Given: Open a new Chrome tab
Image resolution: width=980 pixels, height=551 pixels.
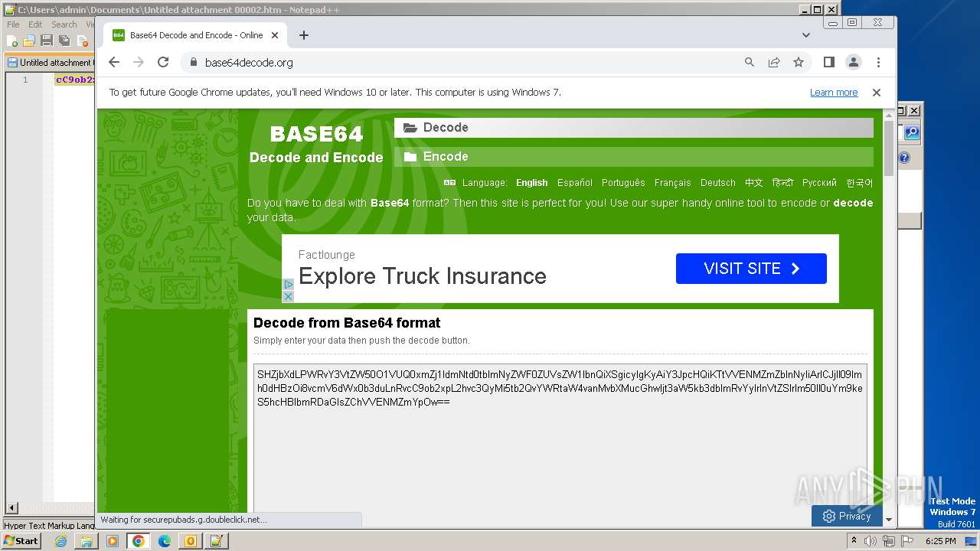Looking at the screenshot, I should click(x=304, y=35).
